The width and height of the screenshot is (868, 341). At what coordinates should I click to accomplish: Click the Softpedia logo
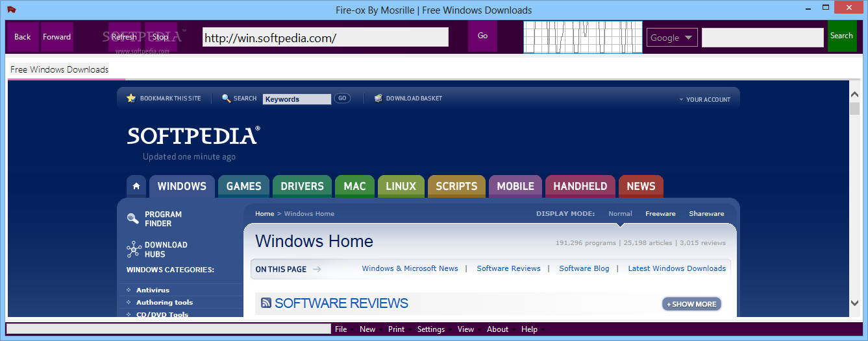pos(193,135)
